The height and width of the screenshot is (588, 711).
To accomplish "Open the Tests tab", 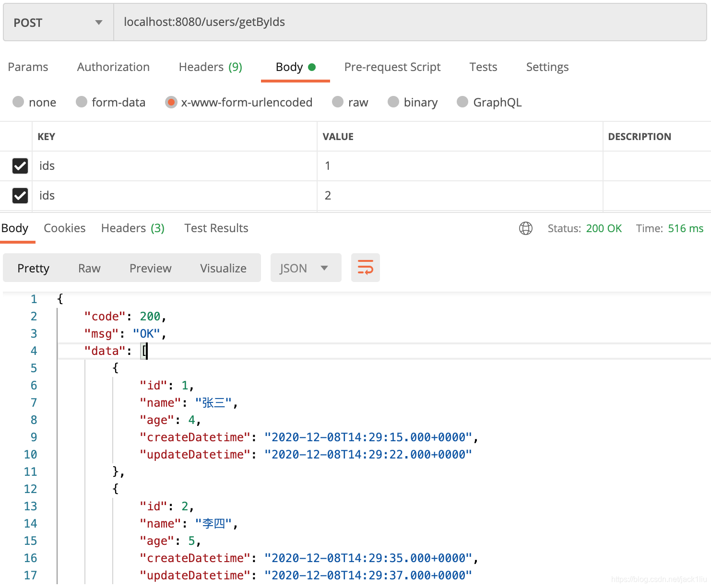I will (x=483, y=67).
